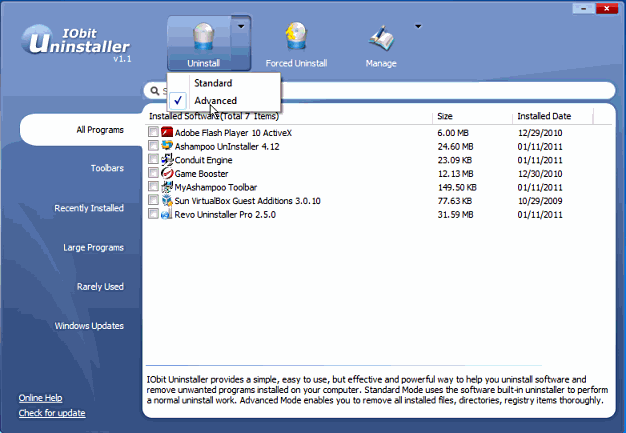
Task: Select the Ashampoo UnInstaller 4.12 entry
Action: 227,146
